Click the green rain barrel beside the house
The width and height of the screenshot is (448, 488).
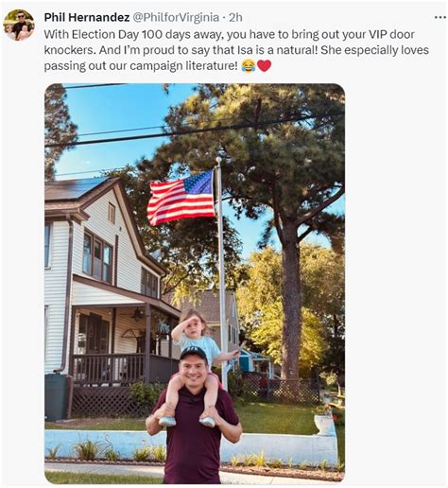pyautogui.click(x=56, y=397)
